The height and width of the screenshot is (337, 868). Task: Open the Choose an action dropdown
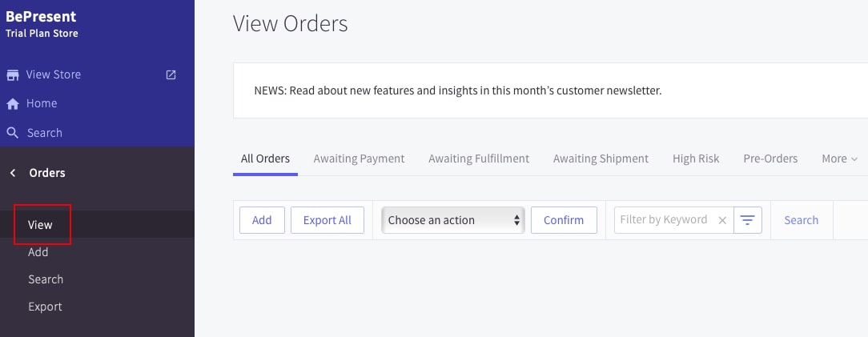pyautogui.click(x=453, y=220)
